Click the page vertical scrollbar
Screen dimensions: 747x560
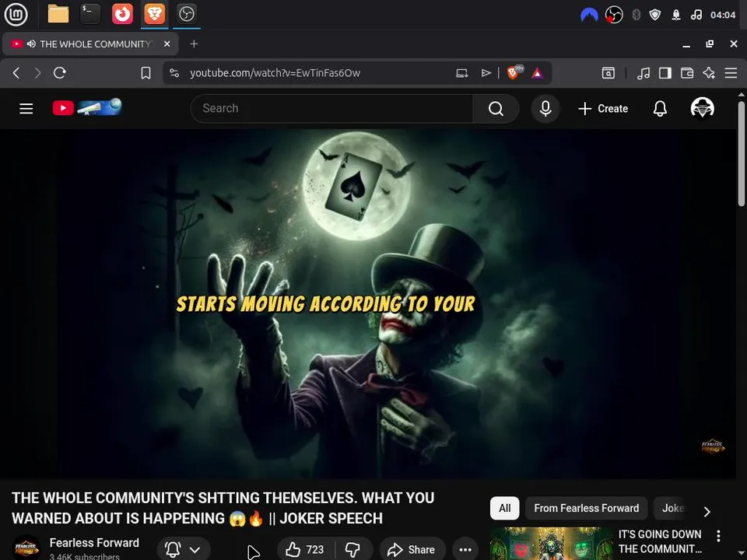coord(742,153)
